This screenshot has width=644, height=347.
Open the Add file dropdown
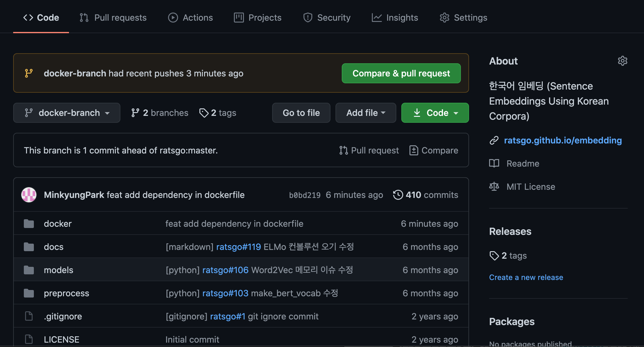tap(366, 113)
